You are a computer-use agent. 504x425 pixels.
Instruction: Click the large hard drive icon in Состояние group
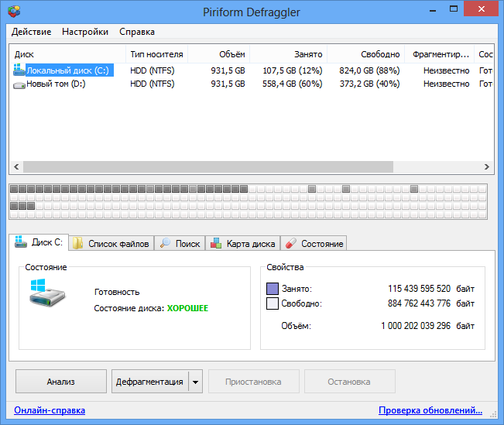(47, 293)
